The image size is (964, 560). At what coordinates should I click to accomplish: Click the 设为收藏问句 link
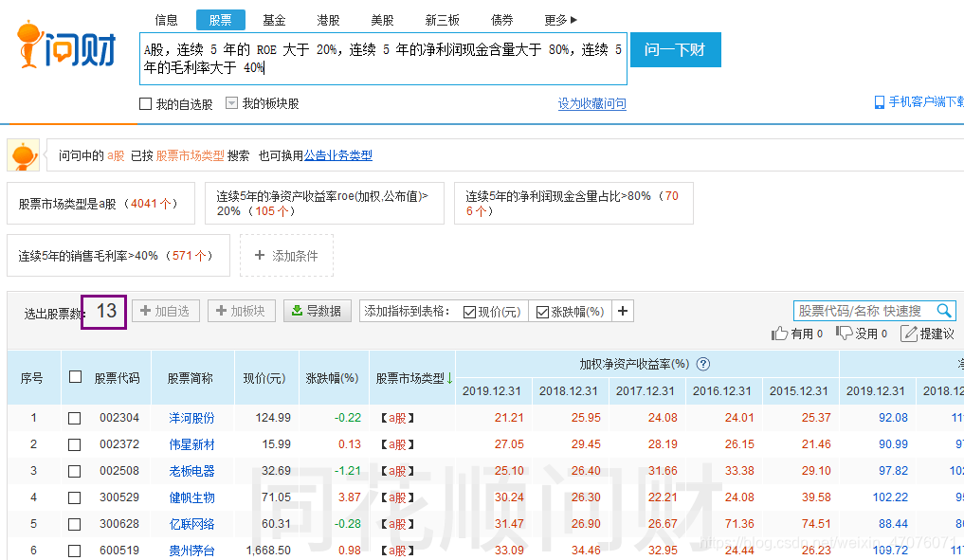(591, 103)
